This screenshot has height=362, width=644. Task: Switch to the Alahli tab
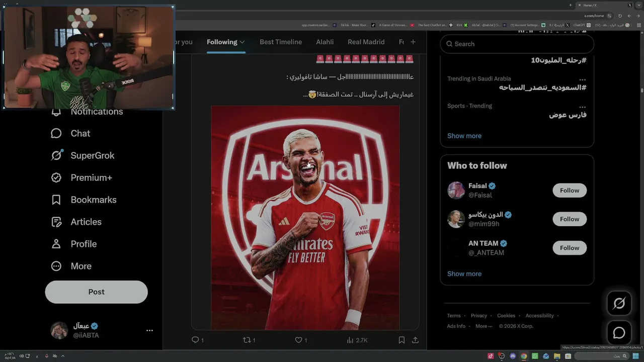pyautogui.click(x=325, y=42)
